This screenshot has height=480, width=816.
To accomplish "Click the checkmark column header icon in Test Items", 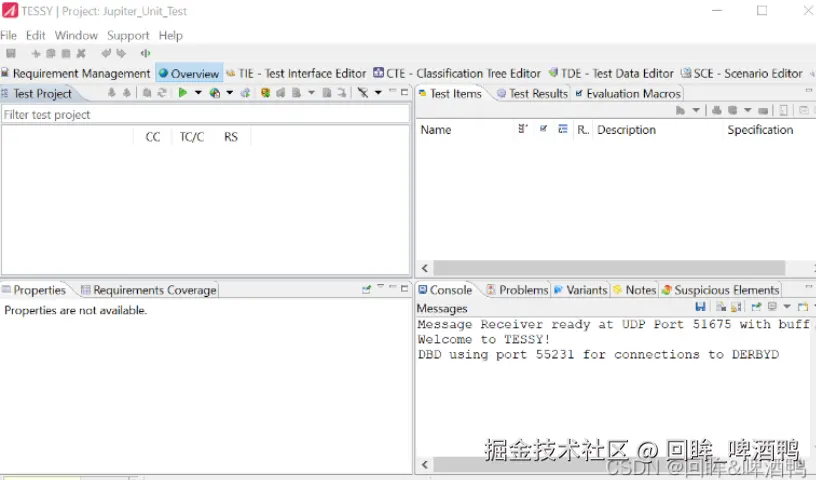I will click(x=543, y=129).
